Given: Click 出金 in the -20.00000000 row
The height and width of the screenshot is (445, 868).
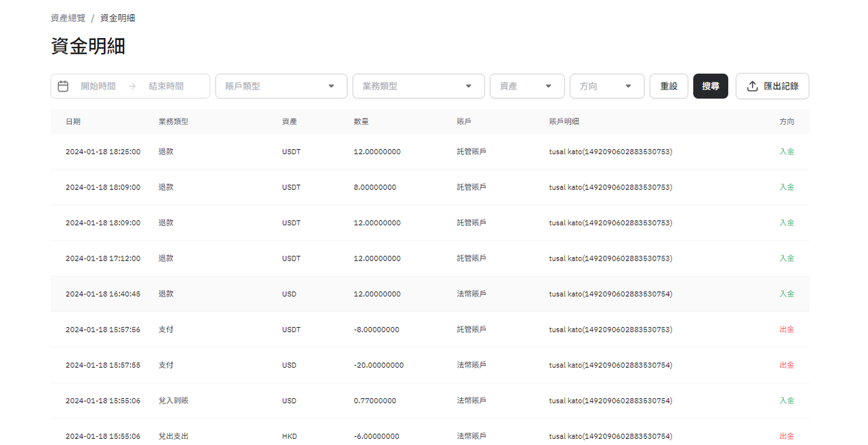Looking at the screenshot, I should (x=787, y=365).
